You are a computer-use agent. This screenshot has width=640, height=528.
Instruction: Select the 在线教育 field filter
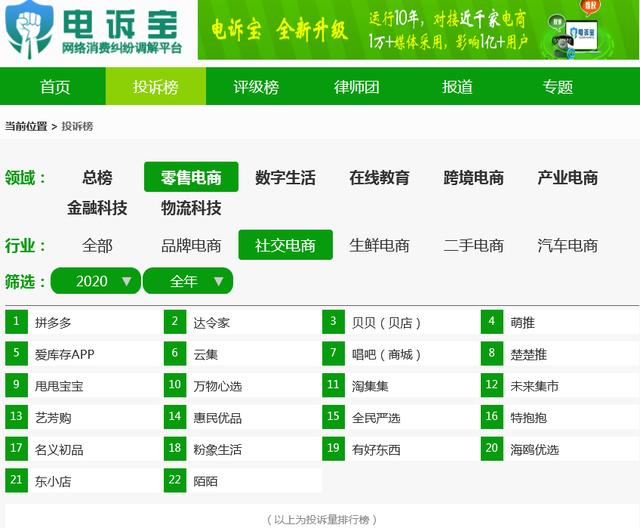coord(379,177)
